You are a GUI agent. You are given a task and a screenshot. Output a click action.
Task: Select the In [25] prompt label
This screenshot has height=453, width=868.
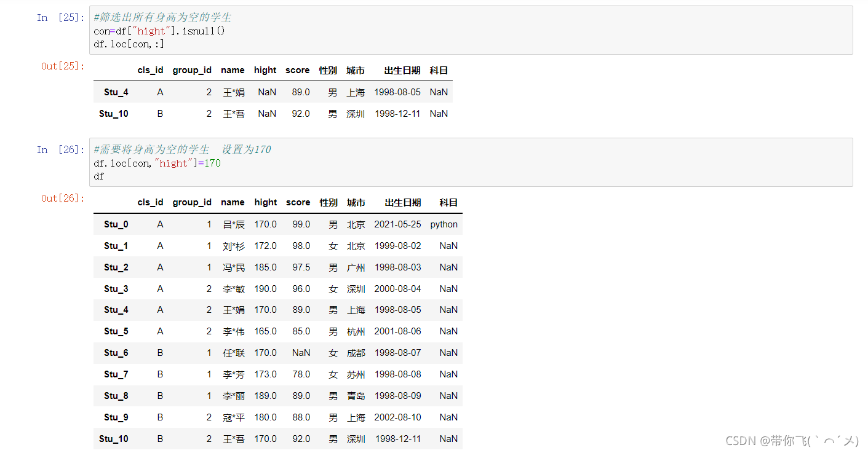click(x=60, y=17)
